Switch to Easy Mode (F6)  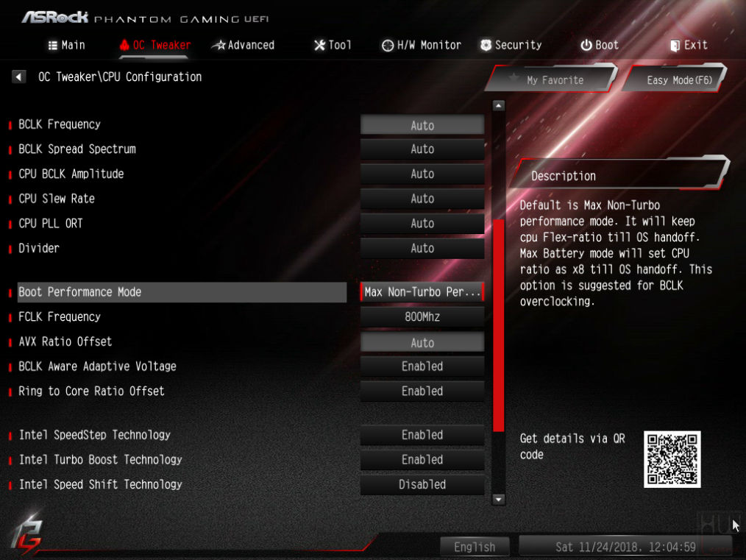point(675,79)
